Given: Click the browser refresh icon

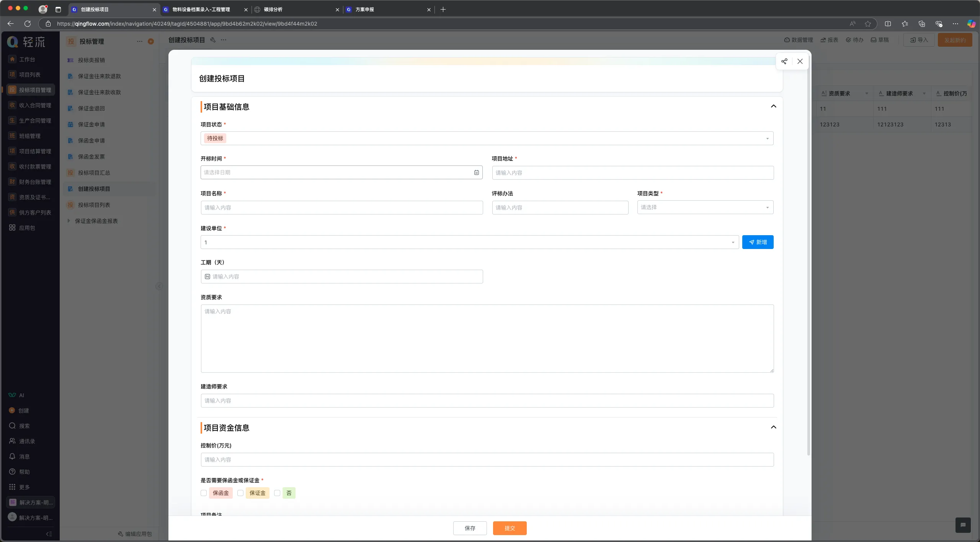Looking at the screenshot, I should 28,24.
